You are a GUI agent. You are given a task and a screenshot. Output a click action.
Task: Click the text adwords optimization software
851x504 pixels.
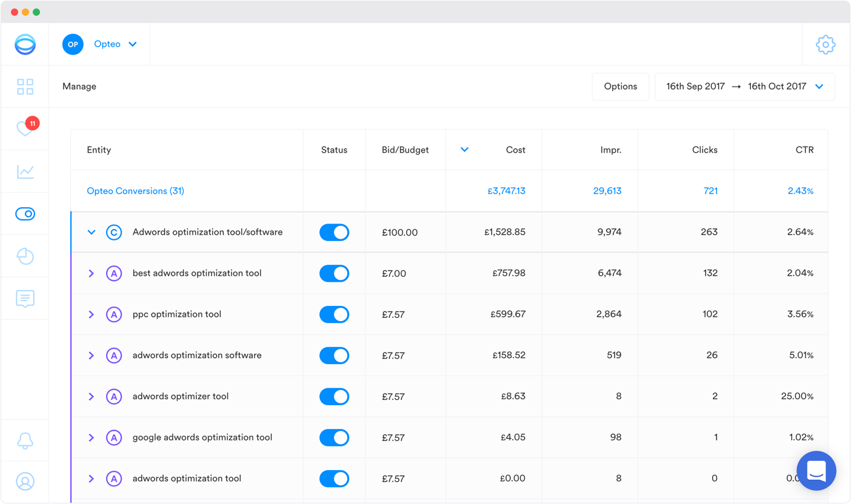pos(197,356)
